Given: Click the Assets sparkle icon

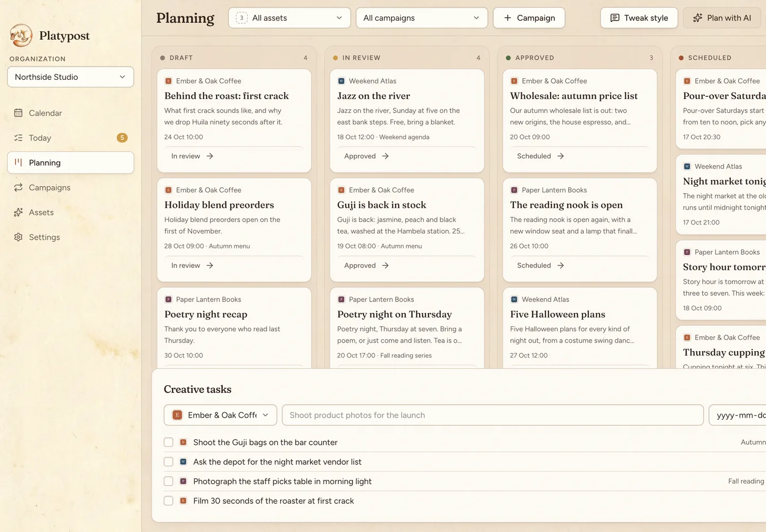Looking at the screenshot, I should coord(18,212).
